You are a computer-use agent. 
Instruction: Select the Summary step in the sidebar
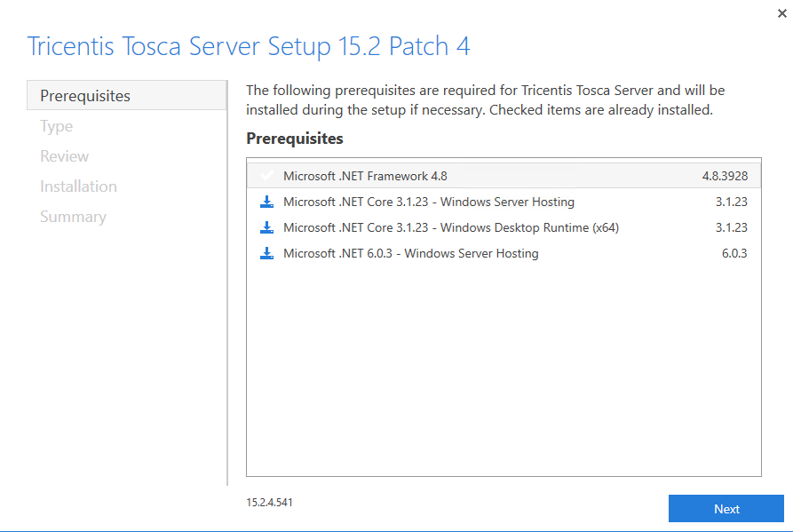click(73, 217)
